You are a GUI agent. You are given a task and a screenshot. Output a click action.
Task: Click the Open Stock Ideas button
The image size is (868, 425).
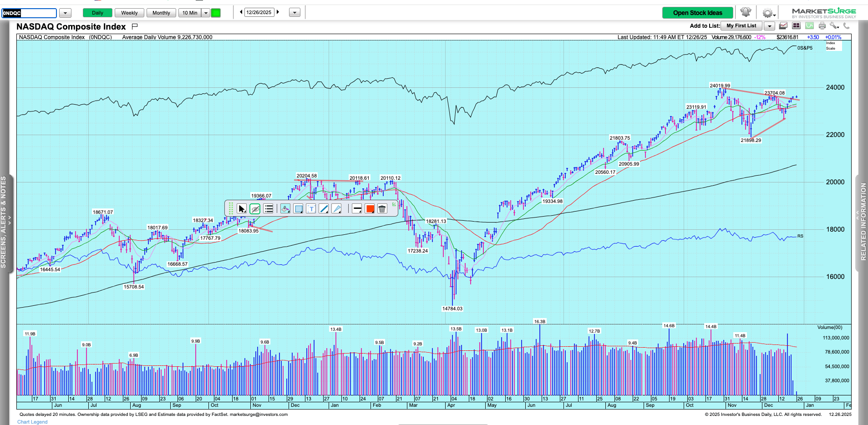pyautogui.click(x=697, y=13)
